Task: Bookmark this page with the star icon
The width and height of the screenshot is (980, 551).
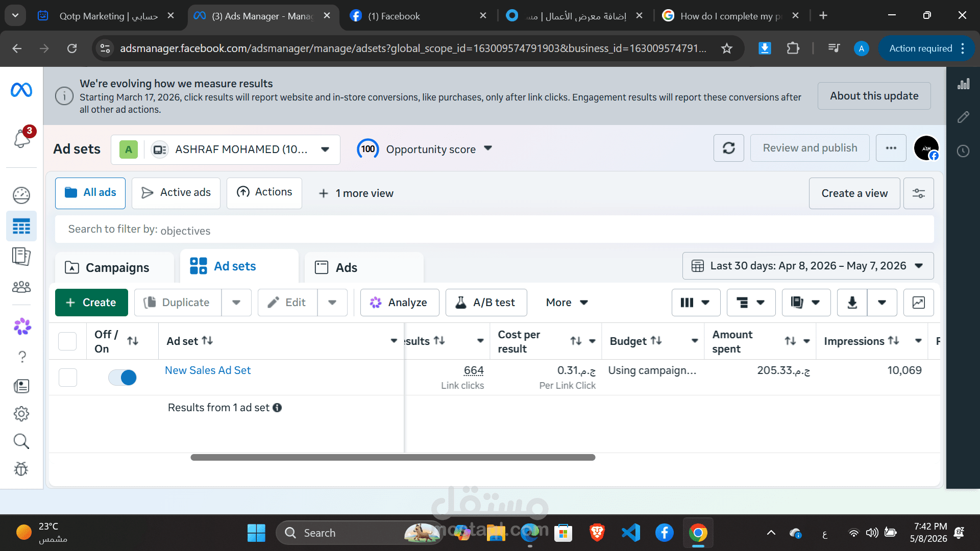Action: pos(727,48)
